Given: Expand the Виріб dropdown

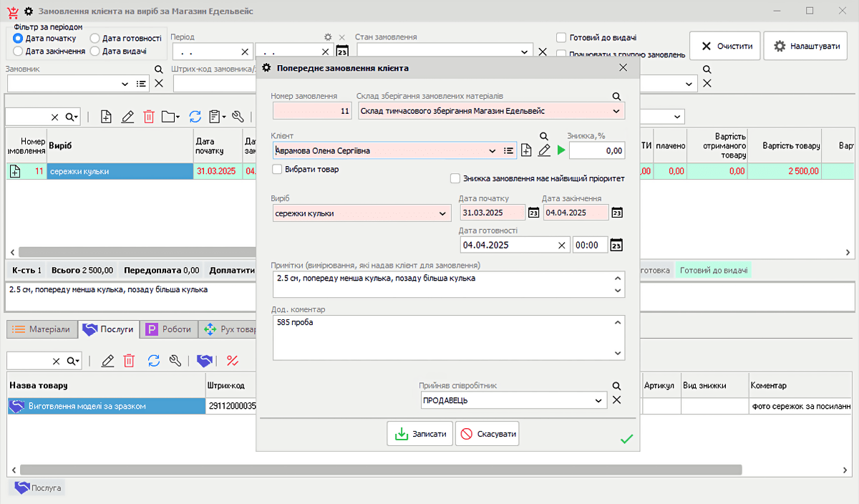Looking at the screenshot, I should pos(442,213).
